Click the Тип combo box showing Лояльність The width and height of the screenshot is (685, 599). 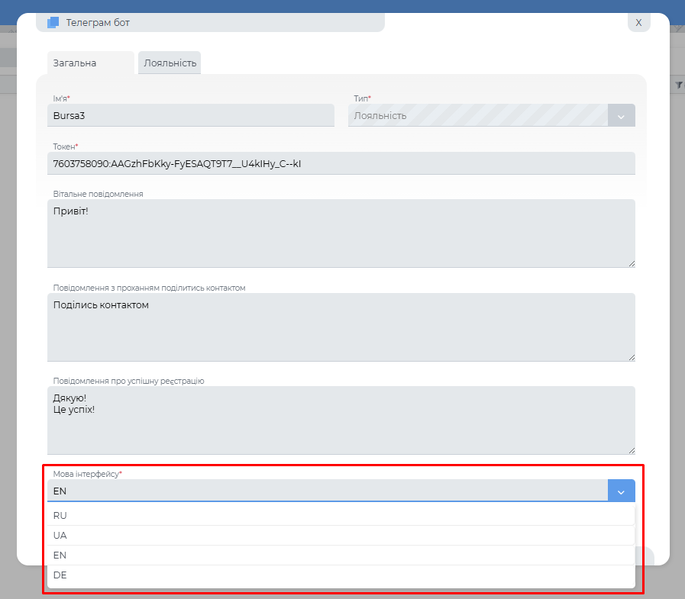pos(478,116)
